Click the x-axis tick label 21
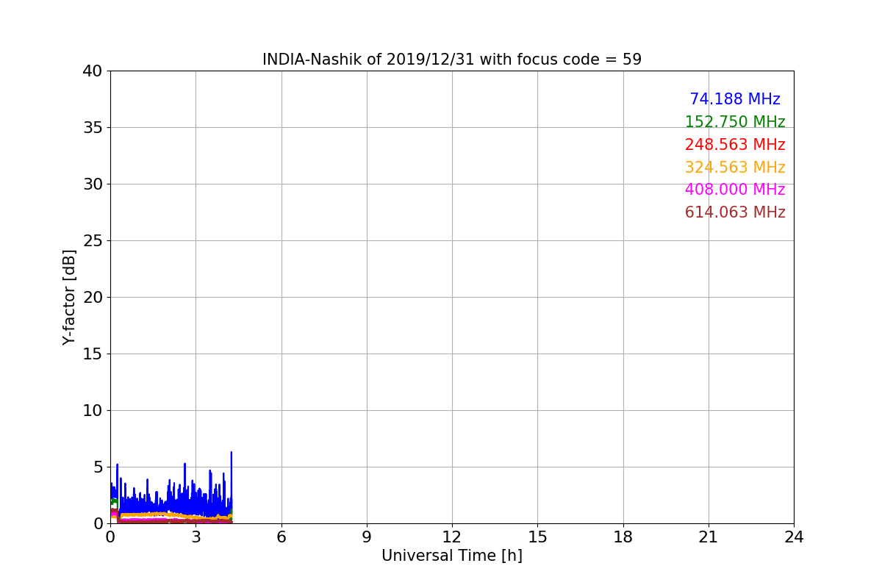 [709, 537]
